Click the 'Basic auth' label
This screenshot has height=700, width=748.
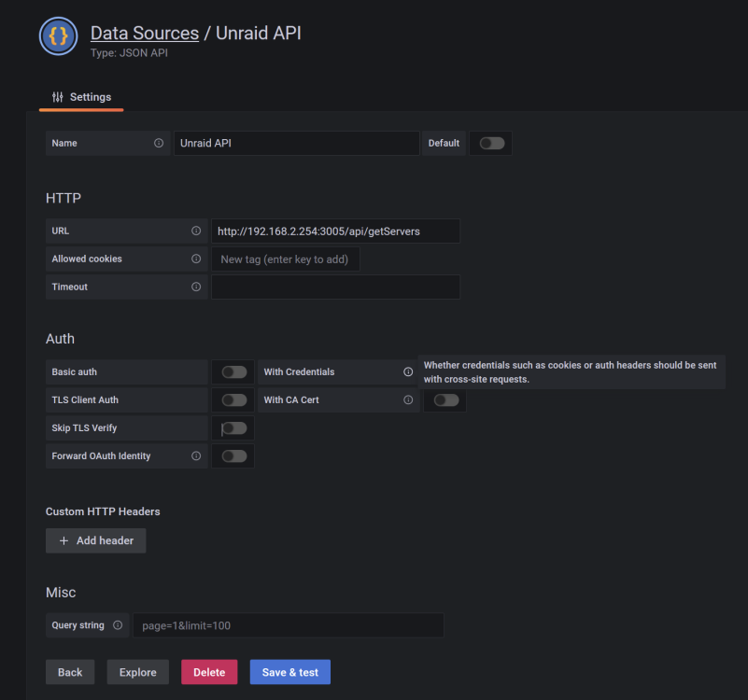pos(75,372)
